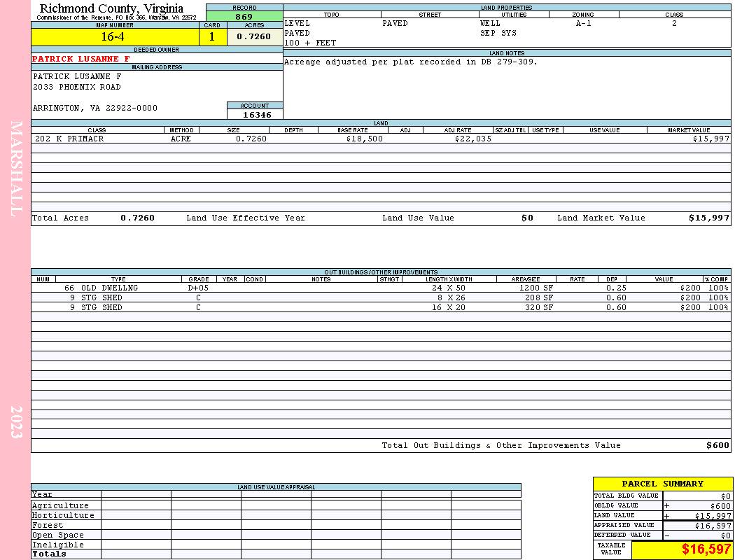Click the adjusted rate $22,035
This screenshot has height=560, width=735.
473,139
